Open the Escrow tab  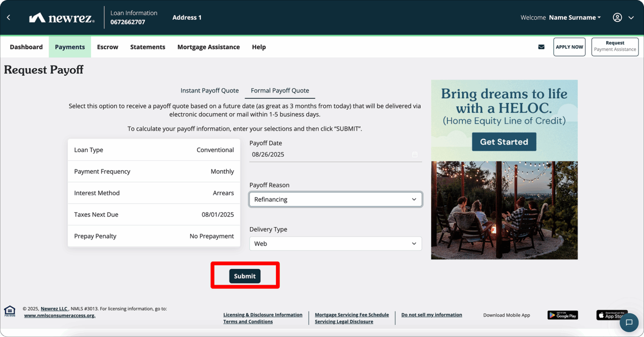click(107, 47)
